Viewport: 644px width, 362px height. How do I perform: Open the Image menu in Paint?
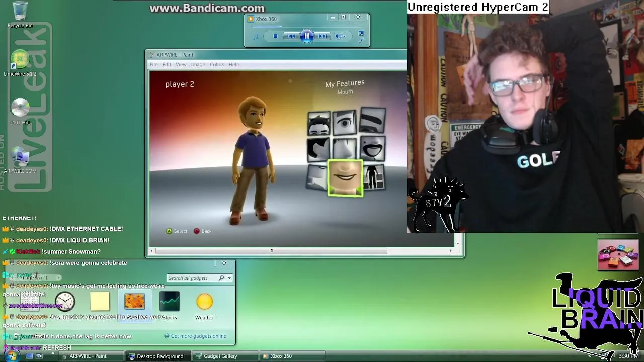click(x=198, y=64)
